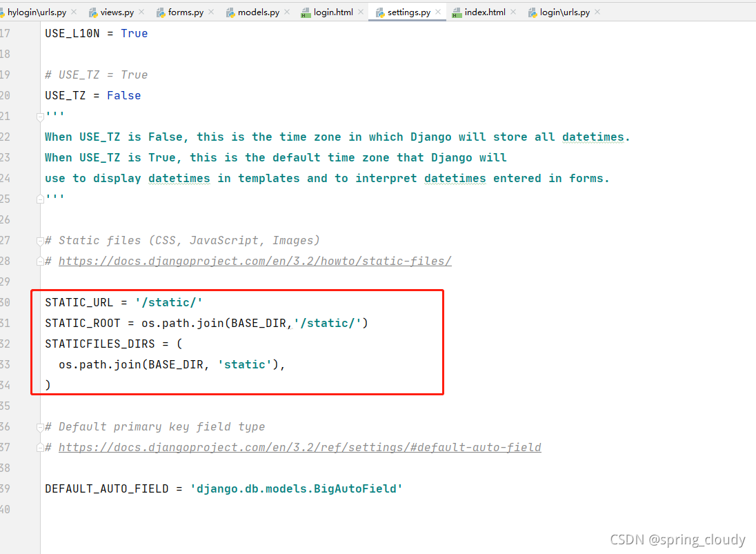Open the views.py editor tab

coord(117,12)
